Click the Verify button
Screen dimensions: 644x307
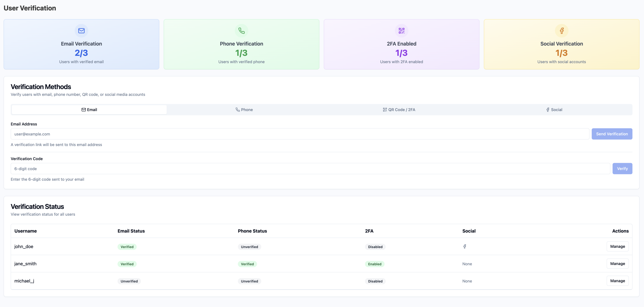(x=622, y=169)
